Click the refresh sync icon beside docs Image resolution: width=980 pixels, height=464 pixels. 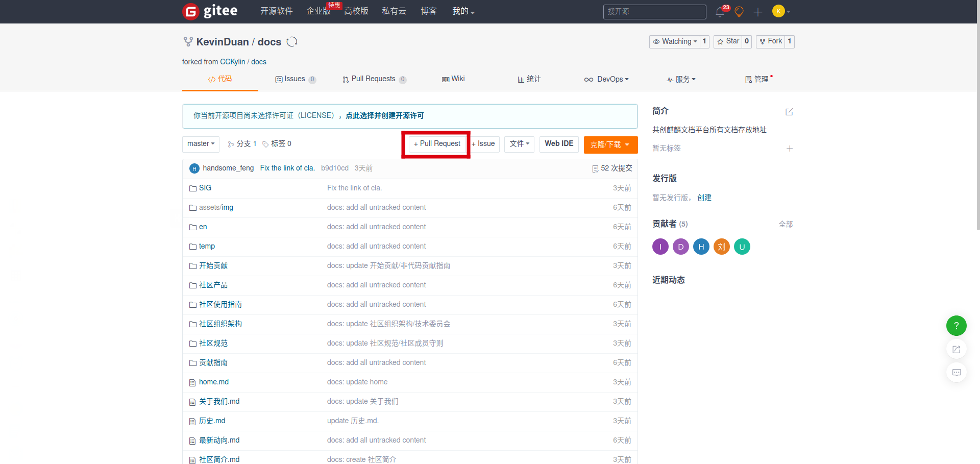coord(292,42)
